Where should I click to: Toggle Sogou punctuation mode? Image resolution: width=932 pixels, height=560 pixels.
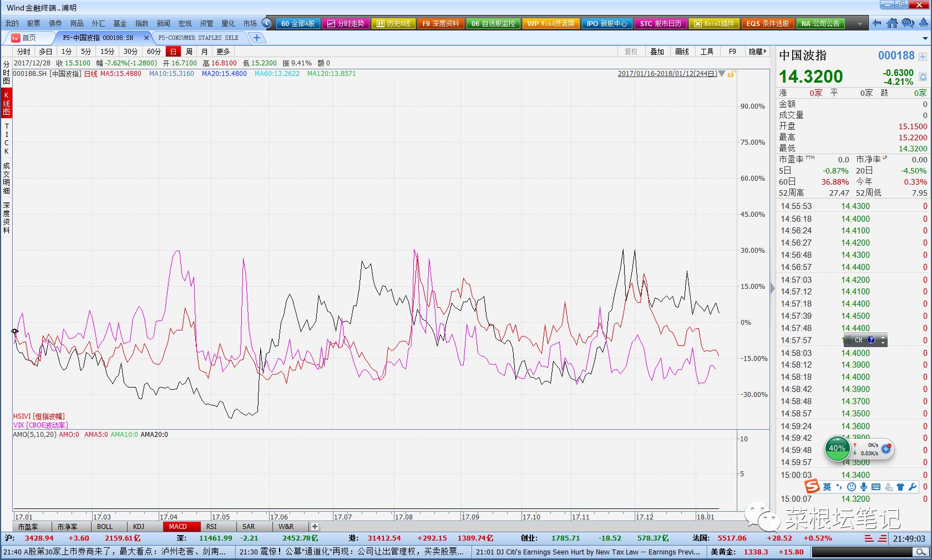(x=839, y=487)
